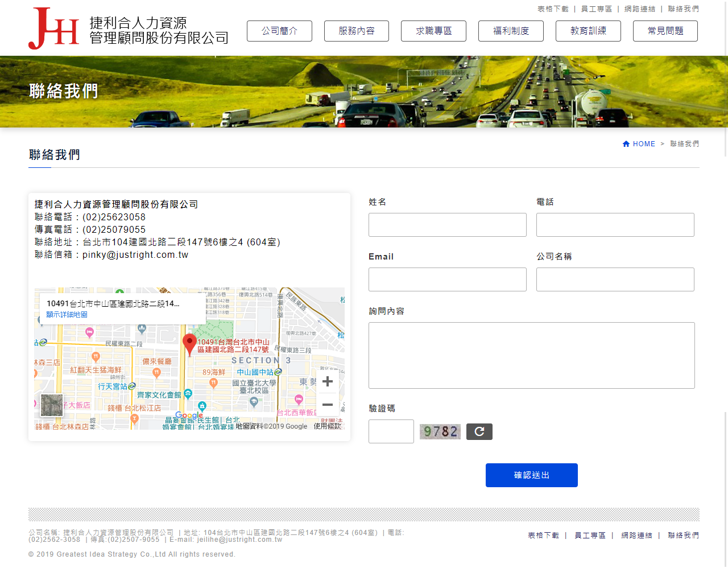
Task: Zoom in on the map
Action: (x=328, y=381)
